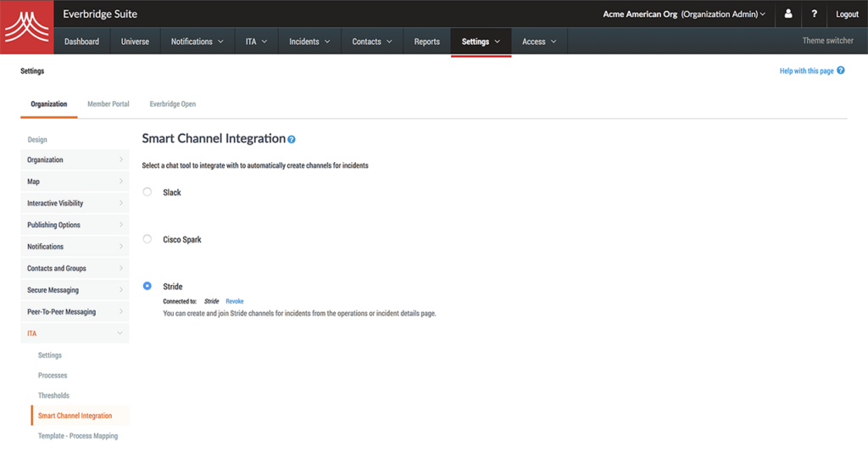Click the Design sidebar heading

[x=37, y=140]
